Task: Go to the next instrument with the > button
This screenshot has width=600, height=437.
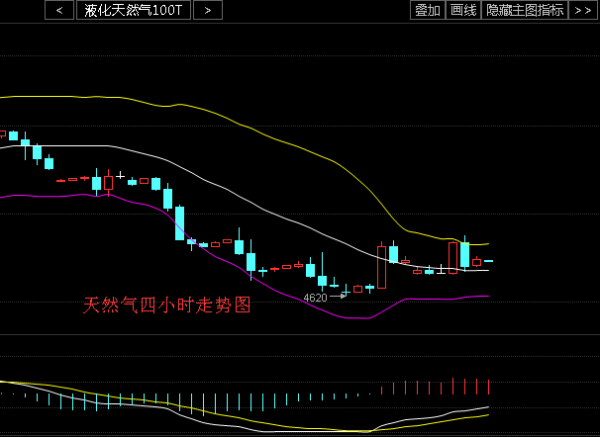Action: pos(208,10)
